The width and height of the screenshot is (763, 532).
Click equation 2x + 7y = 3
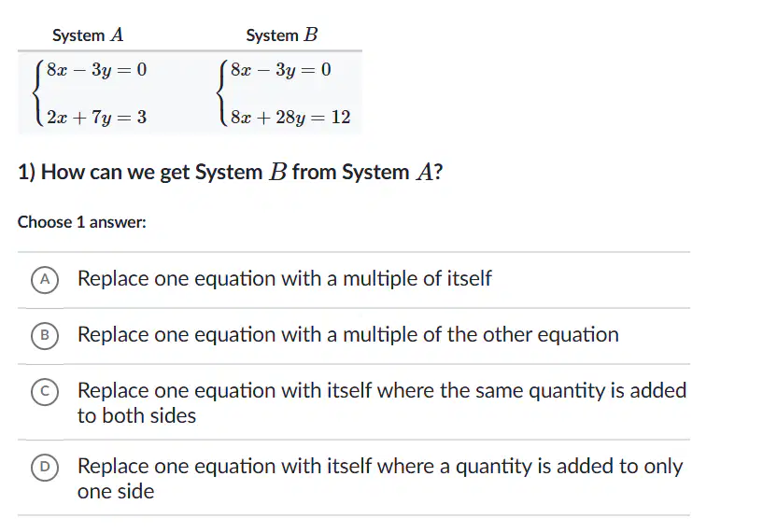[x=97, y=118]
